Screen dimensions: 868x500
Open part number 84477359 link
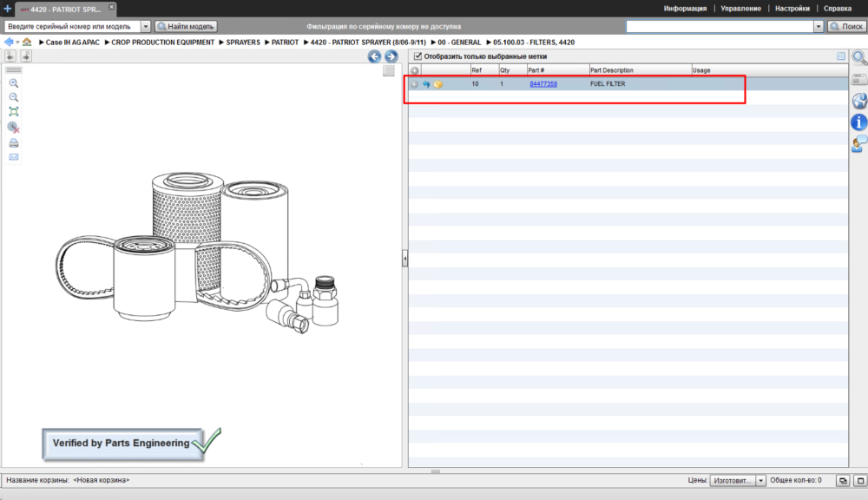coord(543,84)
